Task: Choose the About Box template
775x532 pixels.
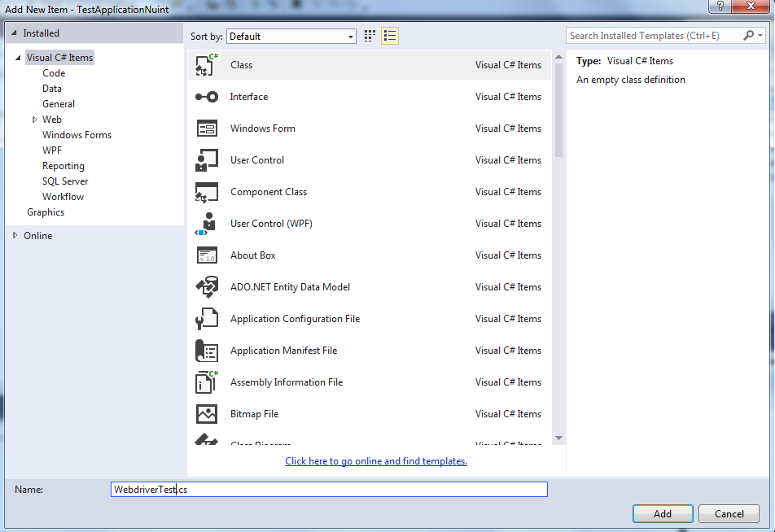Action: click(x=253, y=255)
